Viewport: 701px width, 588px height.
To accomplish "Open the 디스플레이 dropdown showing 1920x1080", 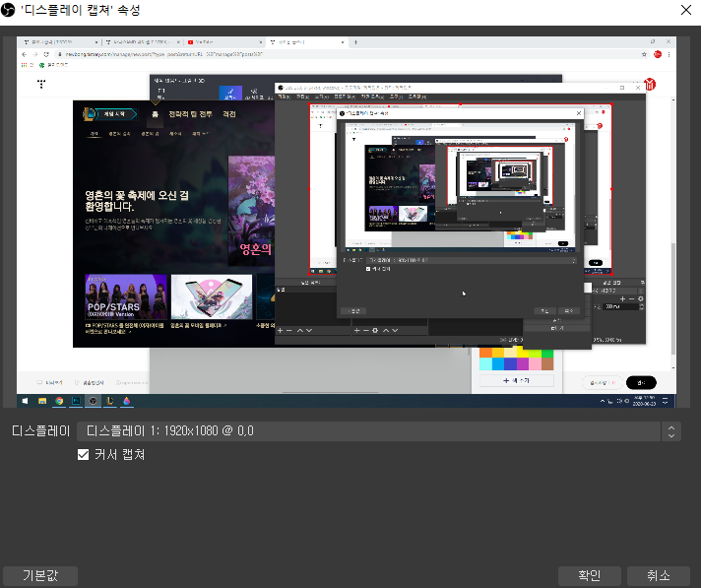I will (378, 431).
